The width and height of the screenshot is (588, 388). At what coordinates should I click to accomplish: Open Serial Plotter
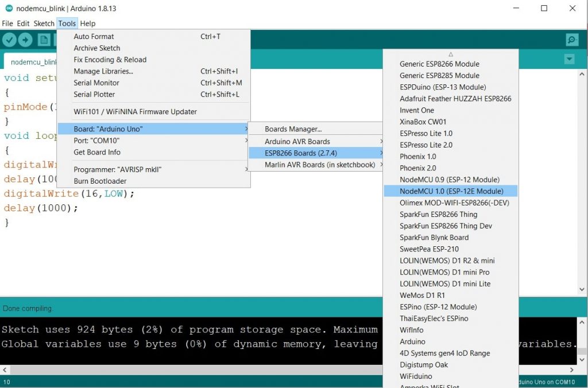point(153,95)
